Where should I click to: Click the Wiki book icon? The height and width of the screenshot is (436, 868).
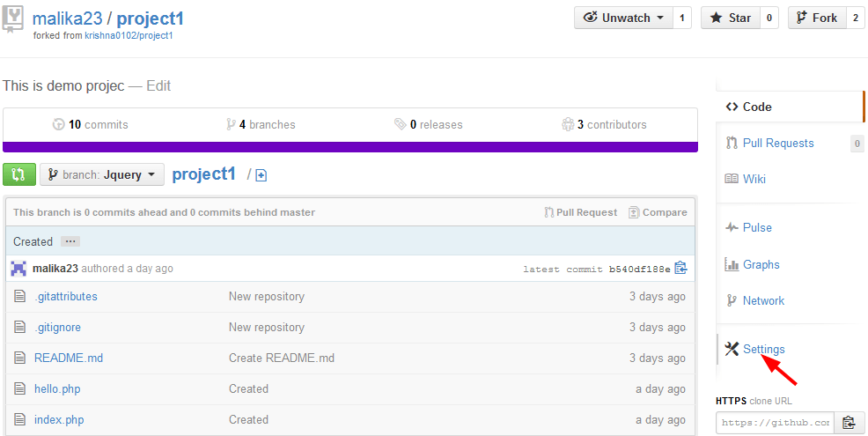tap(732, 179)
